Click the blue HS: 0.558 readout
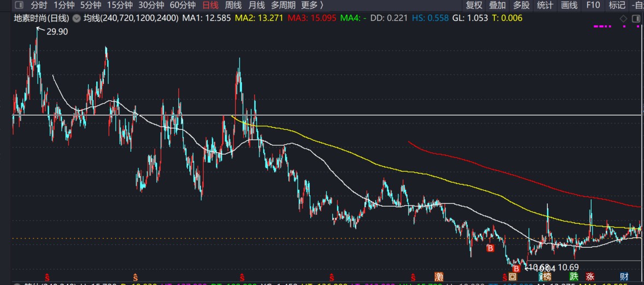The width and height of the screenshot is (644, 285). 430,18
